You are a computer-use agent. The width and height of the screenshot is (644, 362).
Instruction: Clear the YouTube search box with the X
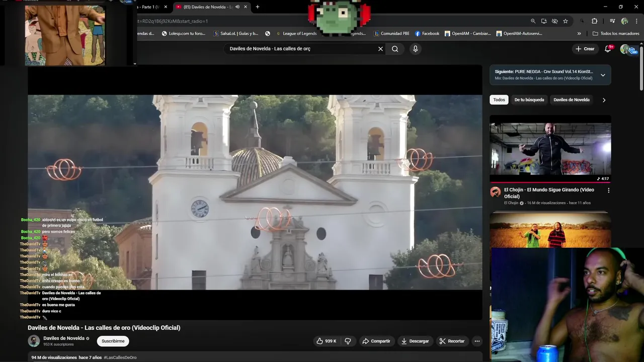380,49
